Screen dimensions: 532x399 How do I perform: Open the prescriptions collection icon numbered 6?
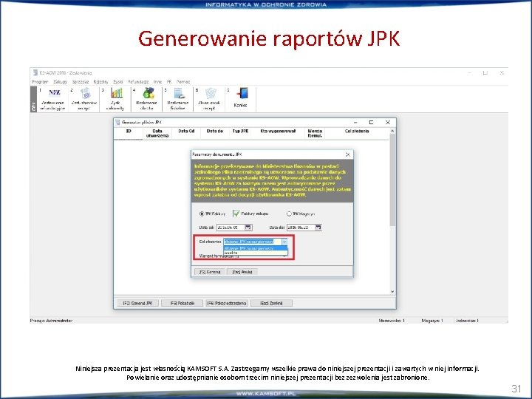click(211, 93)
